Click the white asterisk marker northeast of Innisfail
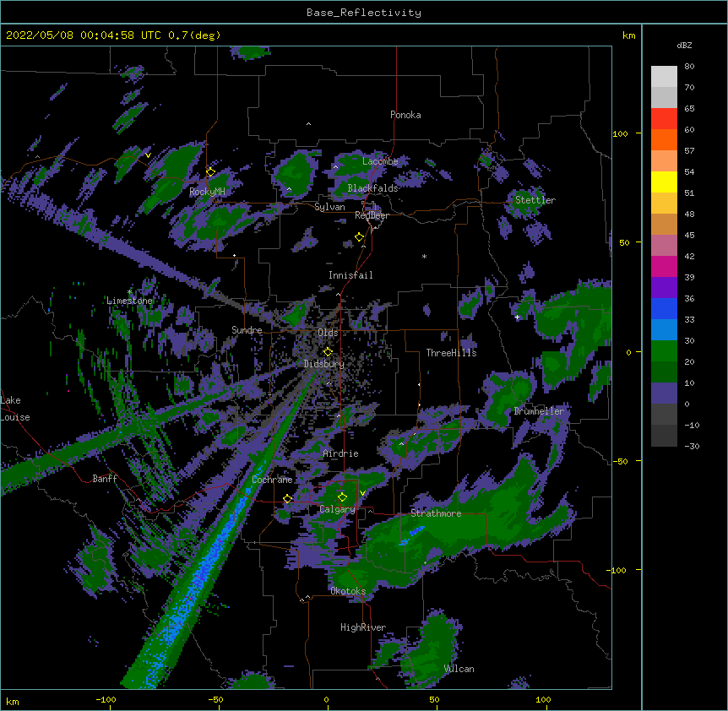728x711 pixels. [x=424, y=256]
